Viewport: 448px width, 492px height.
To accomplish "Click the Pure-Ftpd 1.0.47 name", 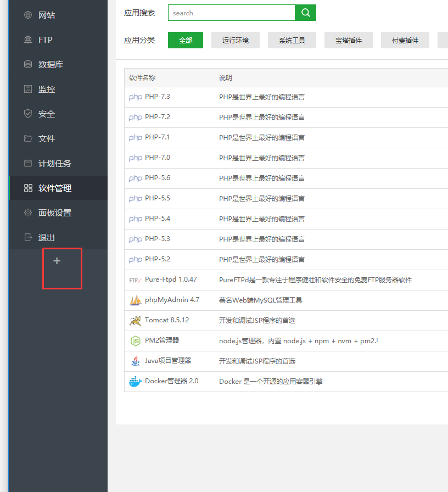I will click(x=171, y=279).
